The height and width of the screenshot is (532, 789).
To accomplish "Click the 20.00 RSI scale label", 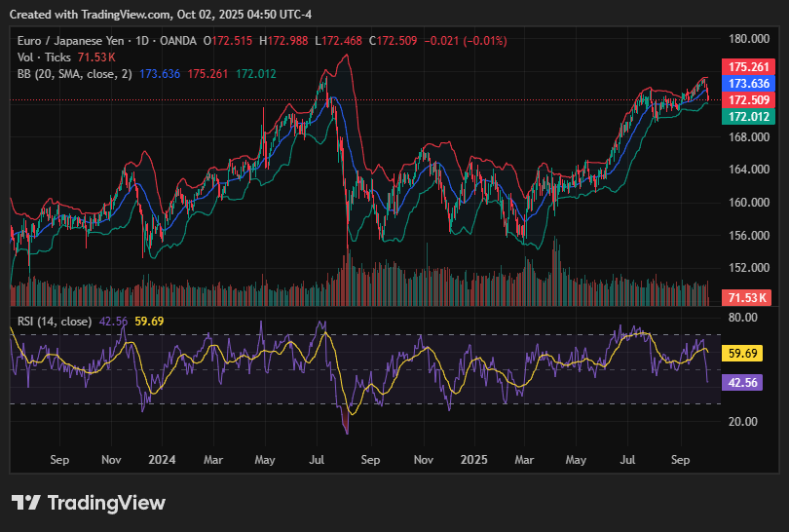I will coord(743,421).
